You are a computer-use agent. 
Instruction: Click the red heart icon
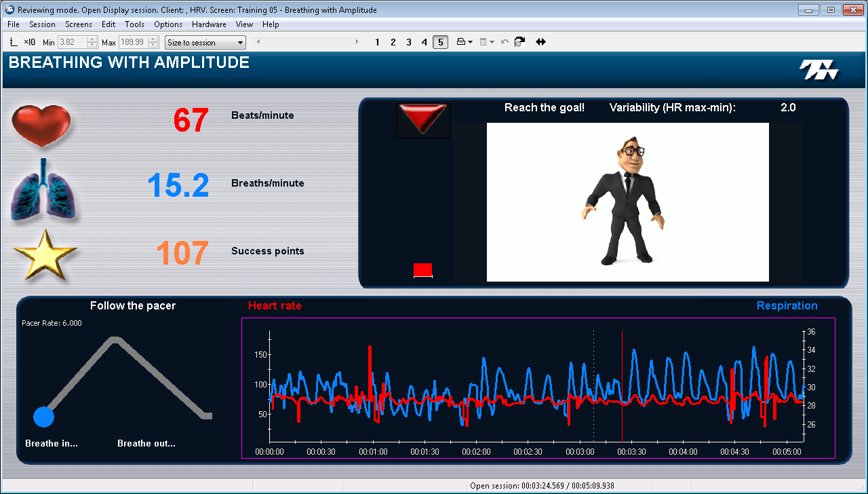pyautogui.click(x=41, y=126)
